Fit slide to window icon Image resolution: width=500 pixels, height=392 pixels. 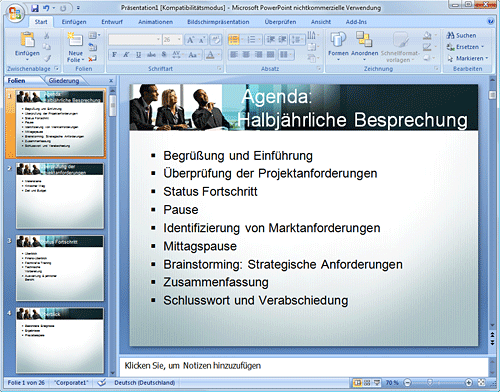tap(481, 383)
